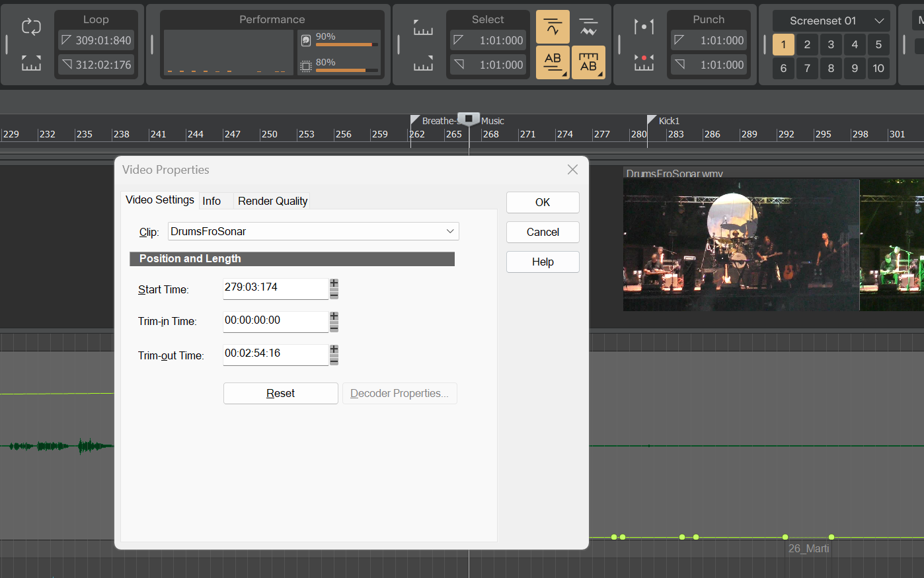Click the AB ruler button

pos(588,62)
